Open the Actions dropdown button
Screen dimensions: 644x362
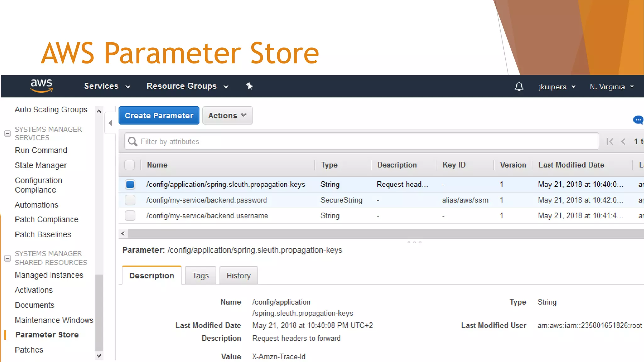[x=227, y=115]
